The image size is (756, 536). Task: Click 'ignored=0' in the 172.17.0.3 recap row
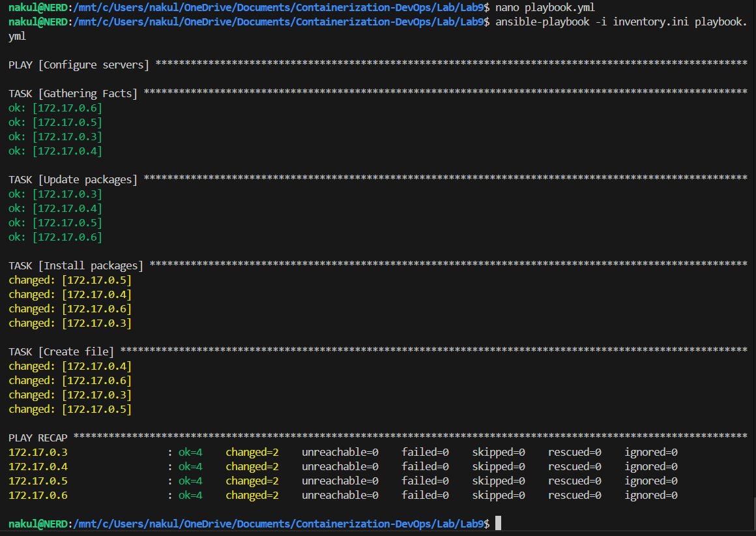click(x=651, y=453)
